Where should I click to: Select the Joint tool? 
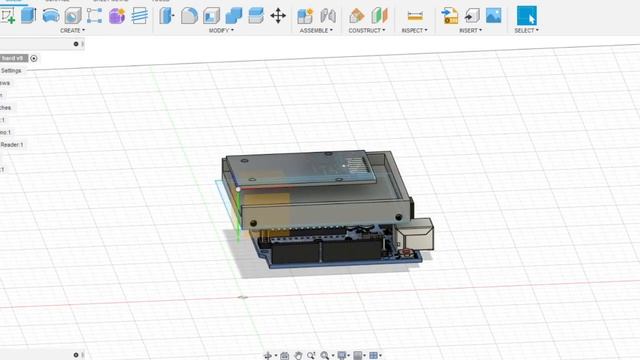point(328,16)
